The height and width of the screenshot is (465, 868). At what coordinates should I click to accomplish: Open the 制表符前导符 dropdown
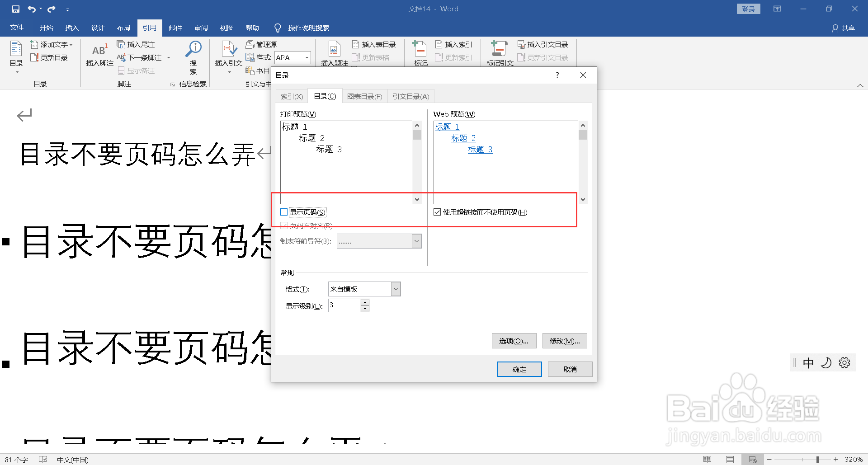pyautogui.click(x=416, y=241)
